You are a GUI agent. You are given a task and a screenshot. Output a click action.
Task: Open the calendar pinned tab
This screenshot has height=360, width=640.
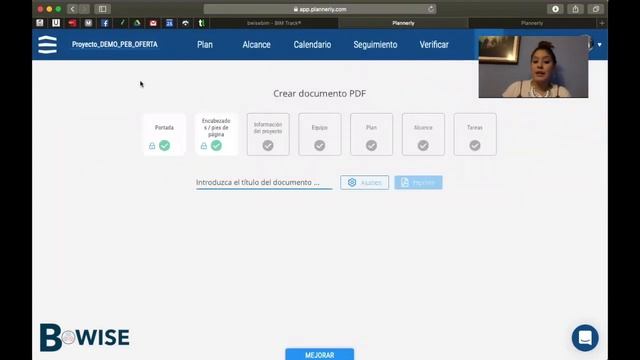[169, 23]
